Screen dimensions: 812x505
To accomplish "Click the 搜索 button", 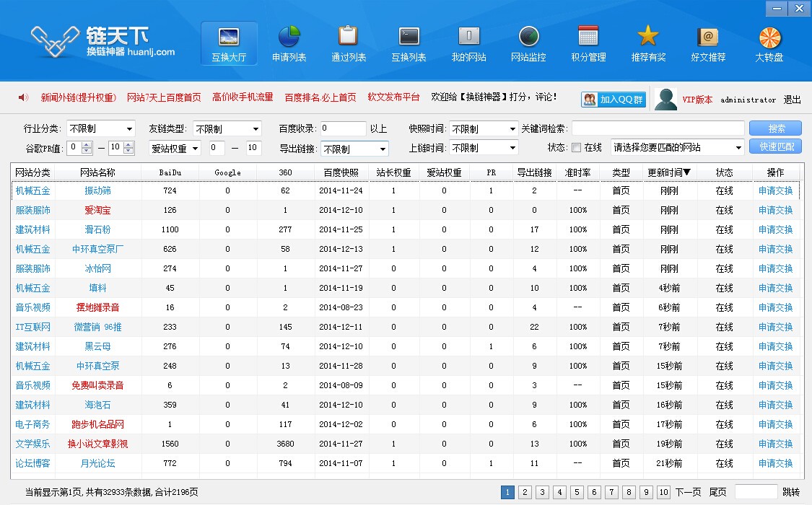I will click(x=776, y=128).
